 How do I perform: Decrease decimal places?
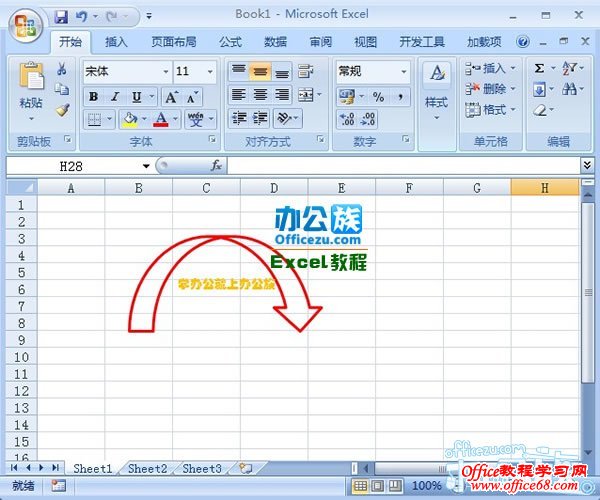coord(368,119)
